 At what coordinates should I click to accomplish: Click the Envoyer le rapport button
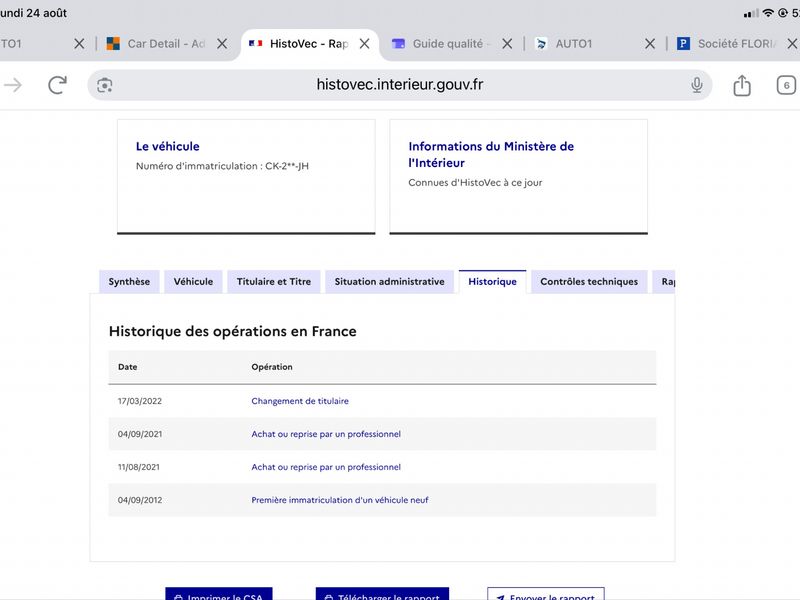point(546,594)
